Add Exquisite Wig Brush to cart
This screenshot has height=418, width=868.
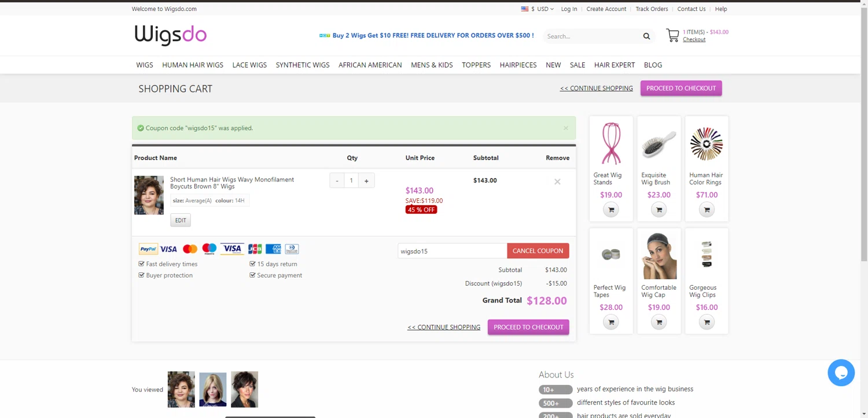(x=659, y=210)
